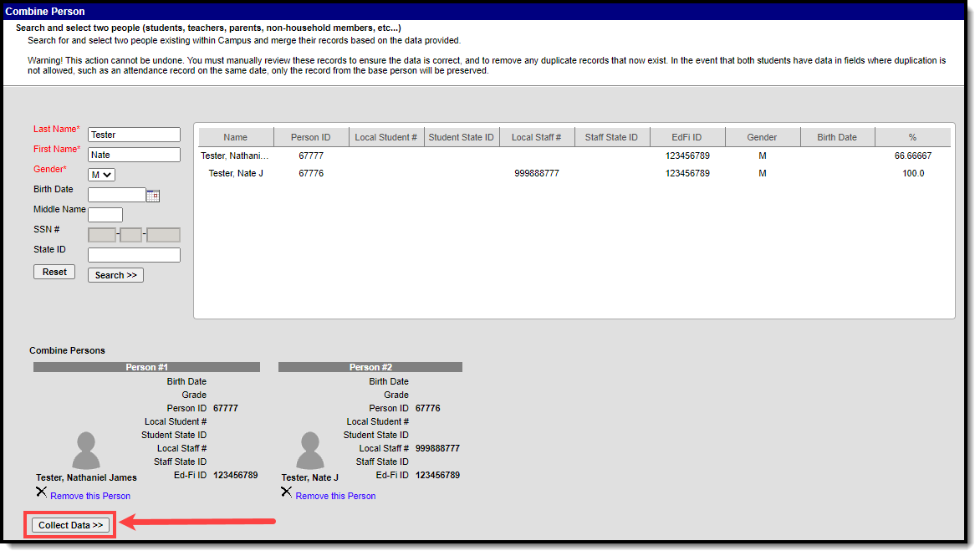Image resolution: width=980 pixels, height=556 pixels.
Task: Click the Person #2 header bar
Action: coord(370,367)
